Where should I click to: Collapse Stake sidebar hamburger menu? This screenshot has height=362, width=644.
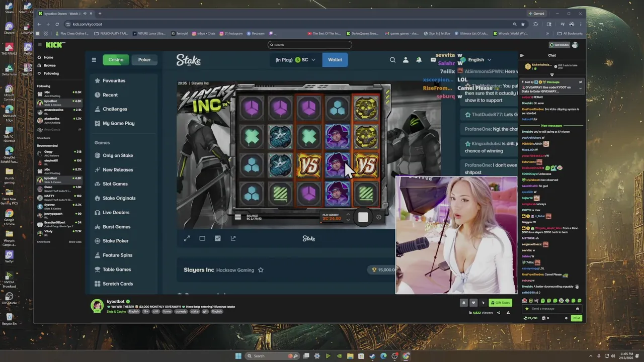(94, 60)
